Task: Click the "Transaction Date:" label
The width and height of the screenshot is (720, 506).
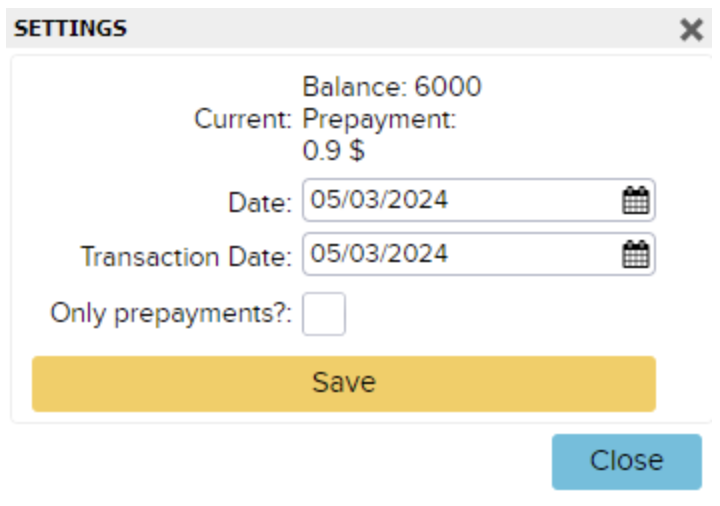Action: (186, 256)
